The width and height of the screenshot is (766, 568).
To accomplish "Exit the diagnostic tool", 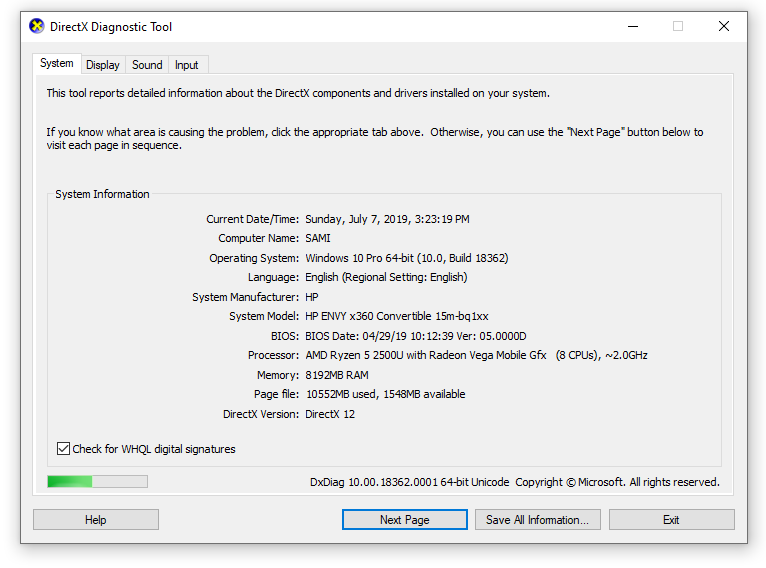I will 671,520.
